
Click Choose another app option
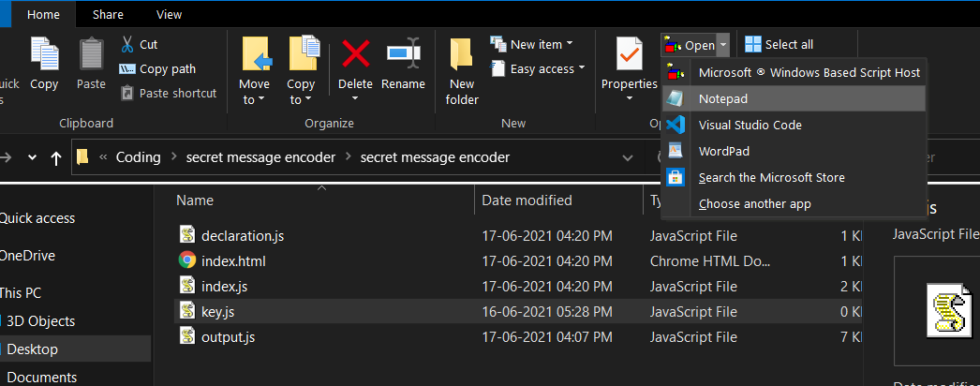pyautogui.click(x=754, y=203)
